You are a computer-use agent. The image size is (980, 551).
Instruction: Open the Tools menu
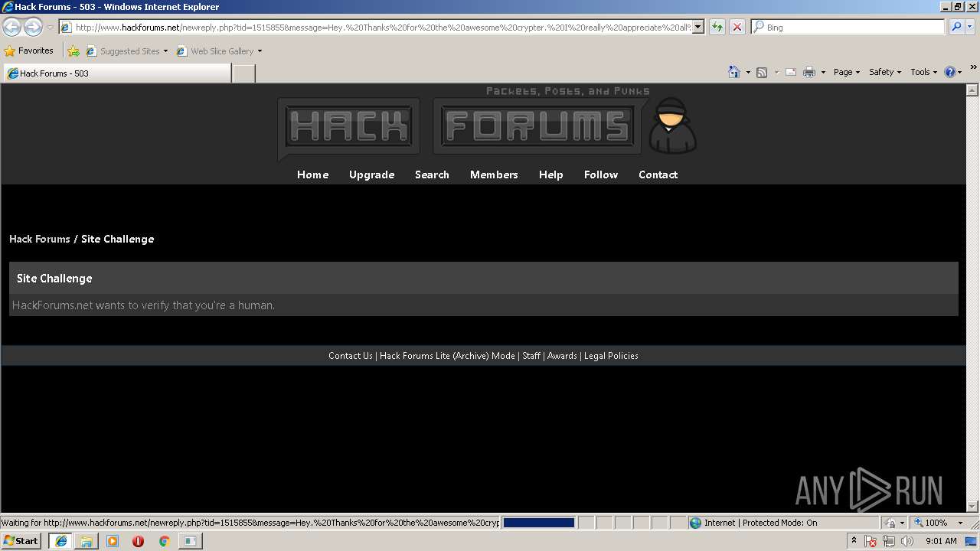coord(923,72)
